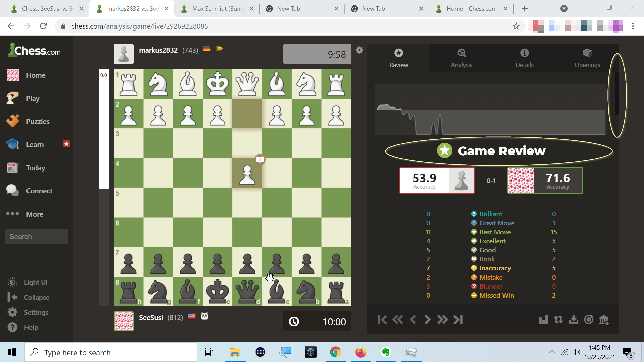Open the Help link

tap(31, 327)
